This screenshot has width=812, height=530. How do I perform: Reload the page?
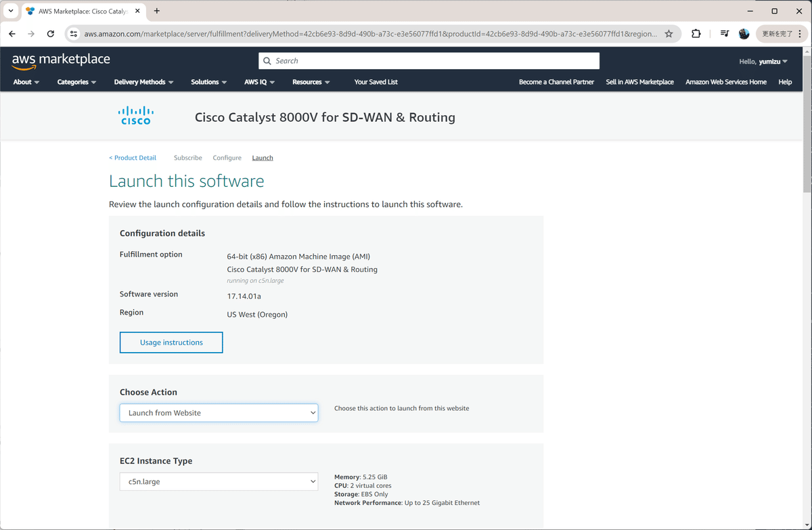(x=50, y=33)
